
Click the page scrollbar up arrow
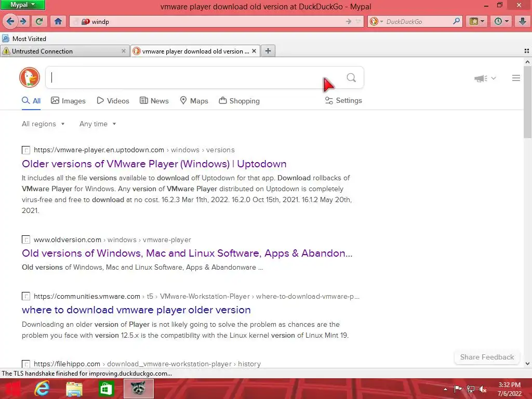(527, 62)
